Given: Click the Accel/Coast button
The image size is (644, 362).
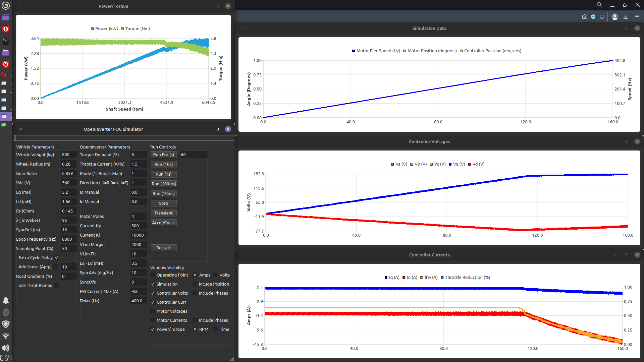Looking at the screenshot, I should (x=163, y=223).
